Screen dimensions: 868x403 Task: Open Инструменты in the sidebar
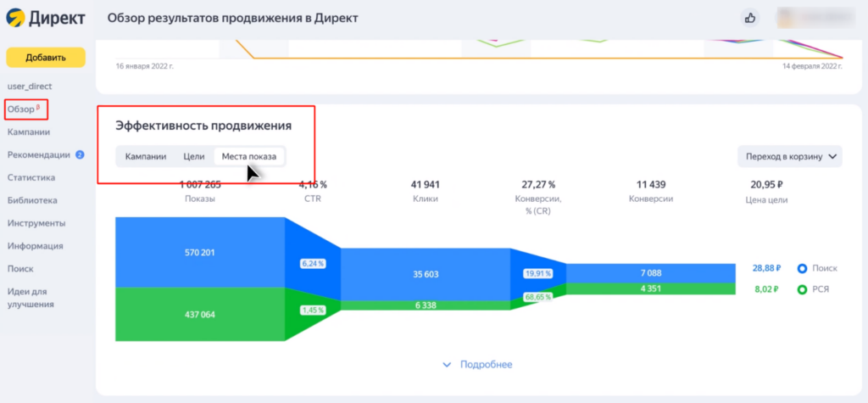point(36,223)
